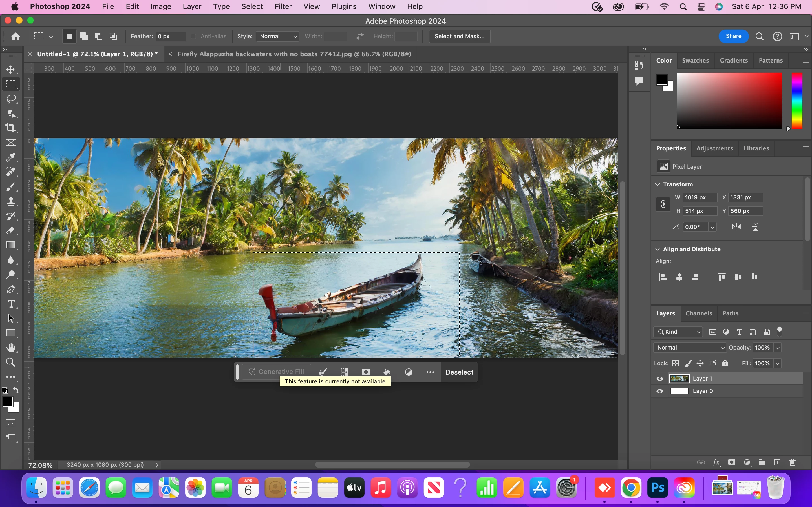Toggle the width-height link constraint

(x=663, y=204)
